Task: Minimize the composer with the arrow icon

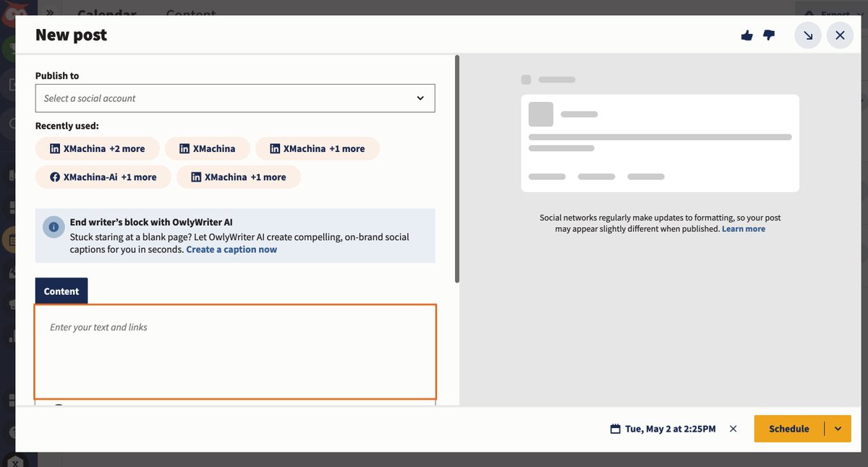Action: click(x=807, y=35)
